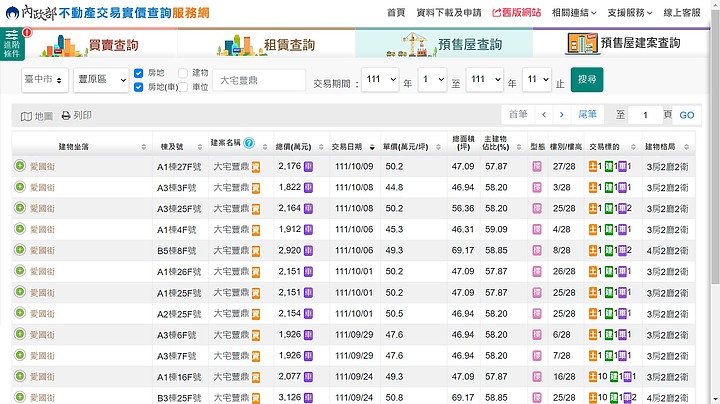Switch to the 預售屋建案查詢 tab
This screenshot has width=720, height=404.
click(625, 44)
